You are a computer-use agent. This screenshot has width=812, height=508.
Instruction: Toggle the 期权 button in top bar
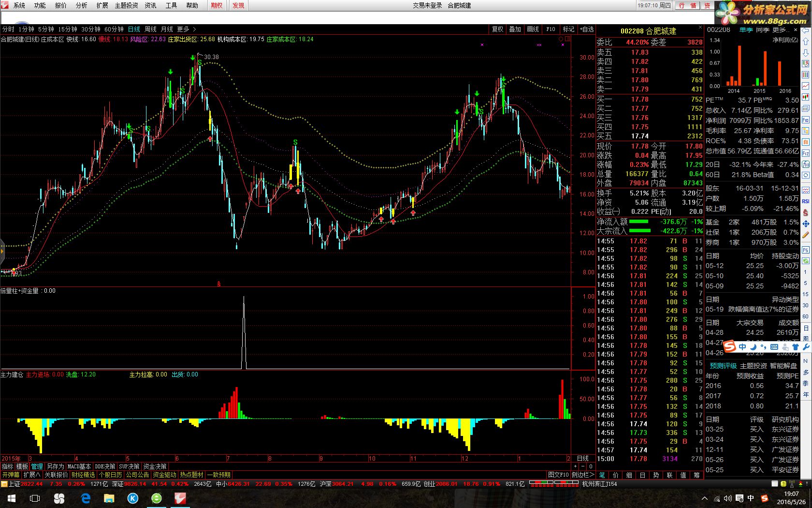click(x=217, y=5)
